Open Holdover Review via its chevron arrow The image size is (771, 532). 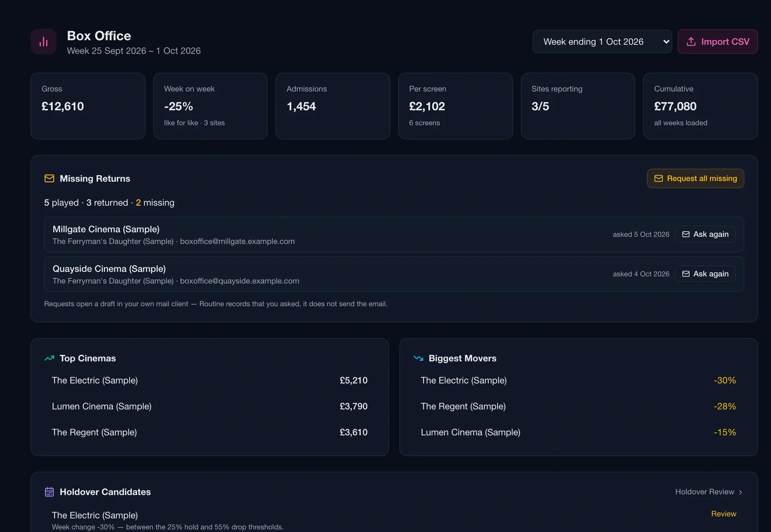740,492
